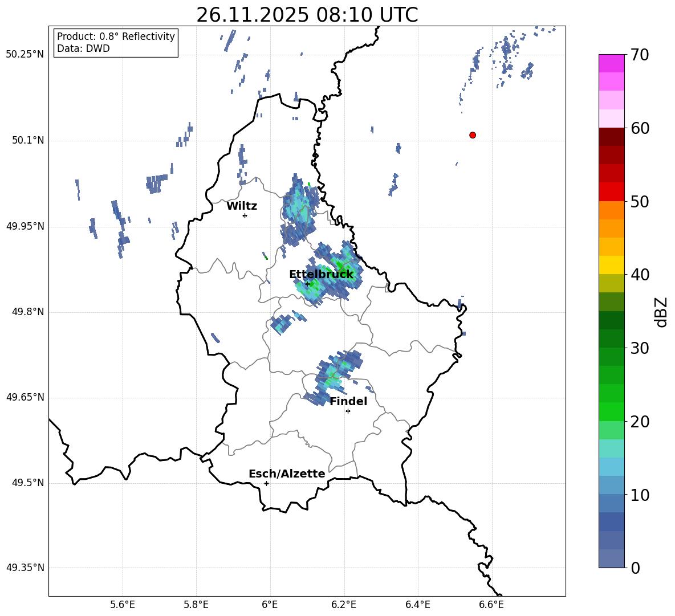The height and width of the screenshot is (616, 675).
Task: Click the Findel location cross marker
Action: pos(348,411)
